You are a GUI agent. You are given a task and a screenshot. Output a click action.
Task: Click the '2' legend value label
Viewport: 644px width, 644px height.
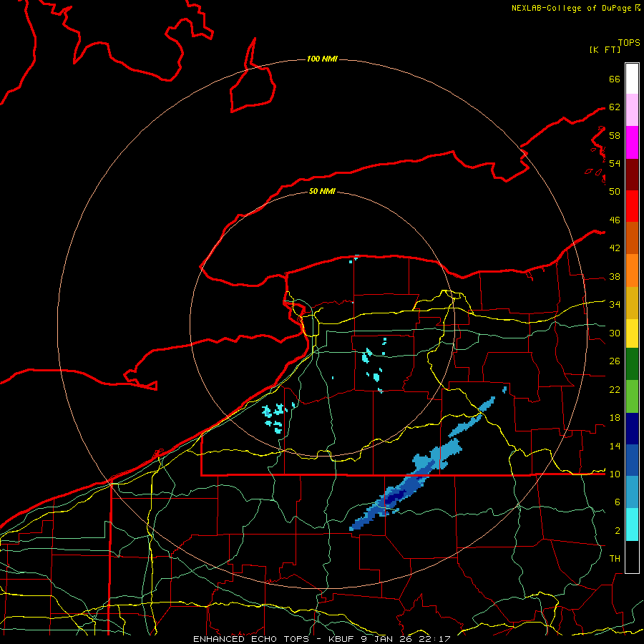(618, 531)
